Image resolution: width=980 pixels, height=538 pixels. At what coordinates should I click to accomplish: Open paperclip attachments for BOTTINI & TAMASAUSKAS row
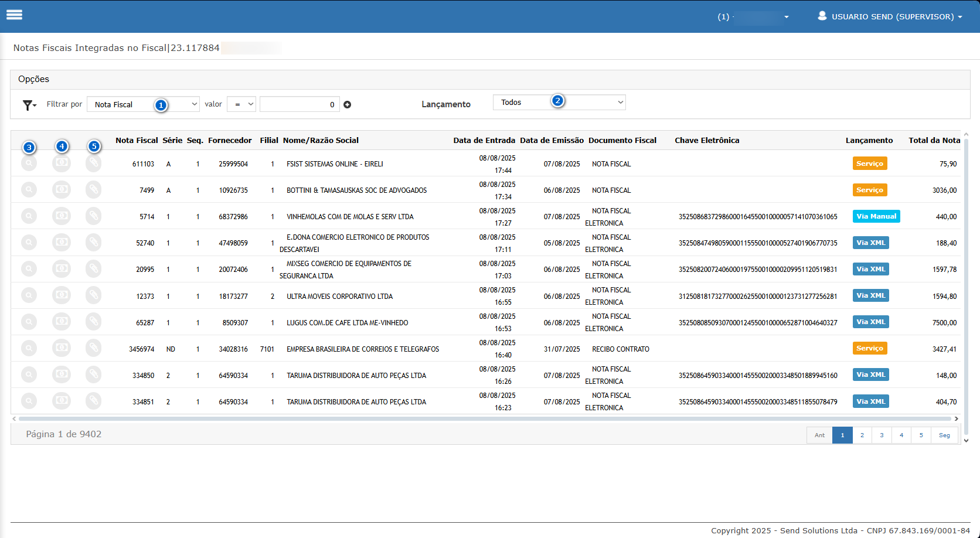tap(93, 189)
